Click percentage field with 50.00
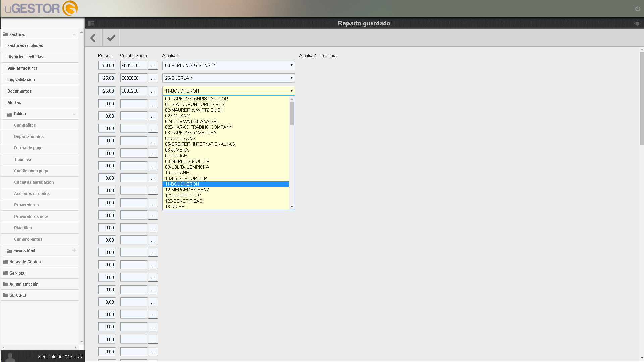644x362 pixels. (x=107, y=65)
